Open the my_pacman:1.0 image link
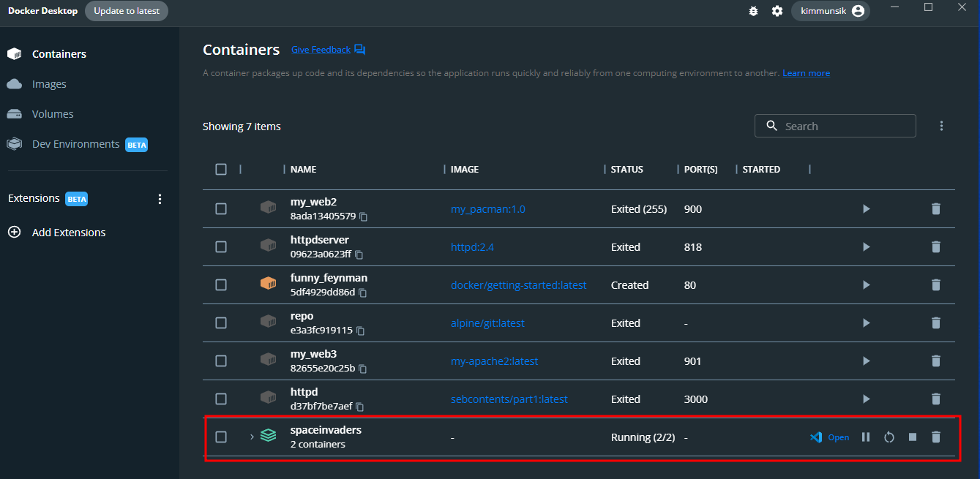This screenshot has width=980, height=479. click(487, 209)
